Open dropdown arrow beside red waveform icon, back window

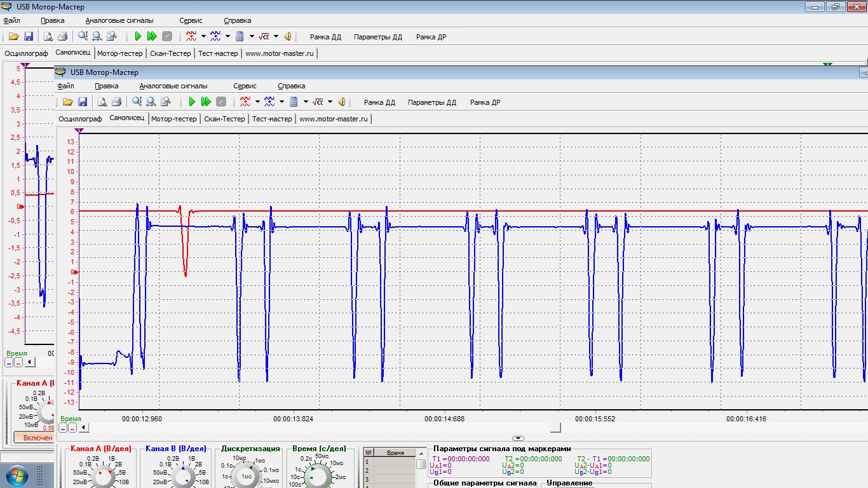203,36
